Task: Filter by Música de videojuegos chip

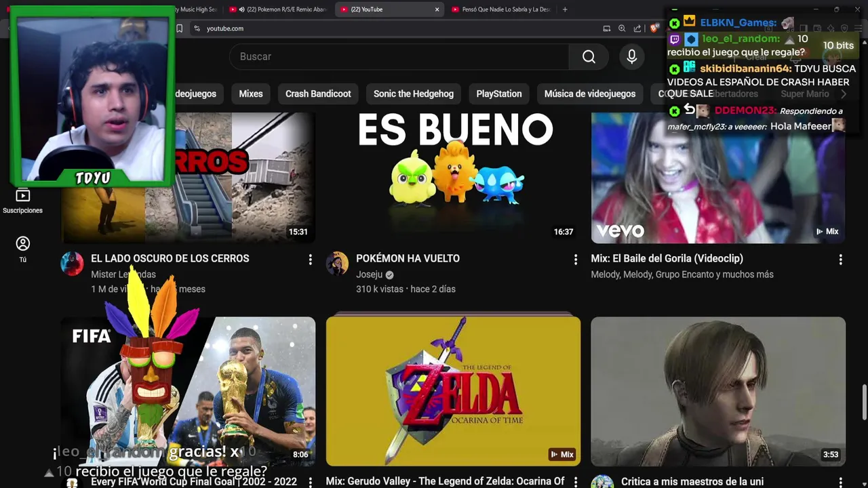Action: (x=590, y=94)
